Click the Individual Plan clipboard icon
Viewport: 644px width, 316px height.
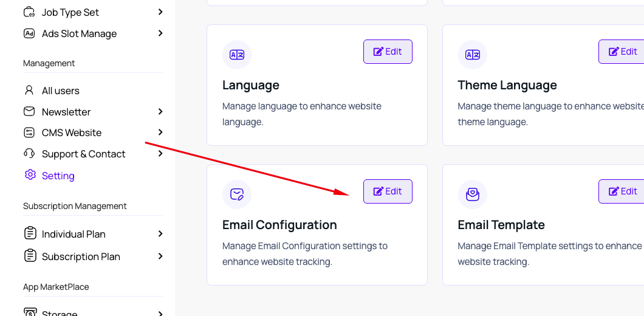click(x=30, y=233)
